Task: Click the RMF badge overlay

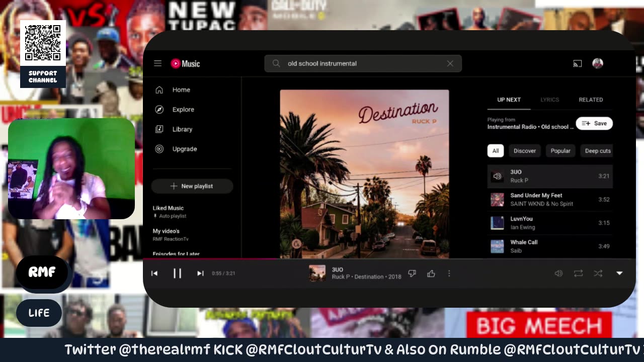Action: click(x=42, y=272)
